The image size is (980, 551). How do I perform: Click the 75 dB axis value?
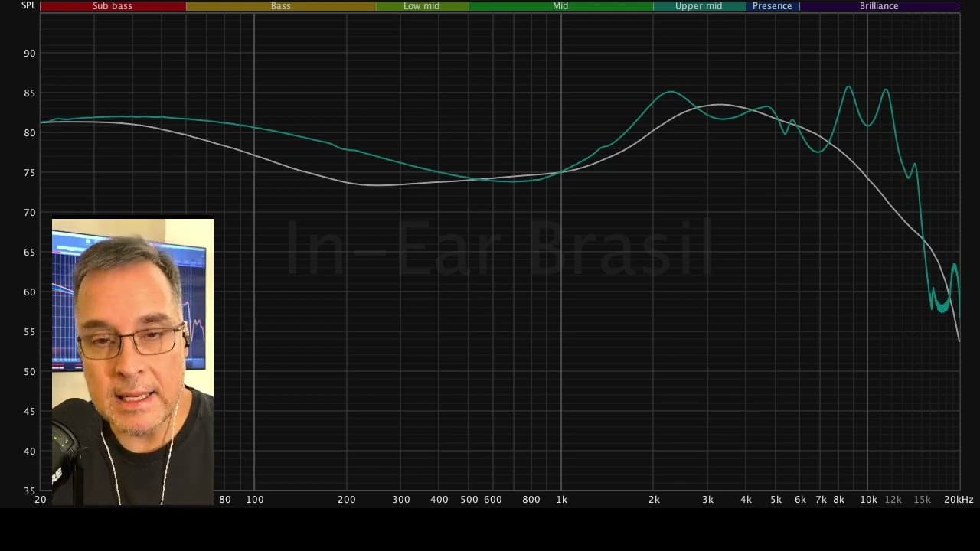[29, 173]
